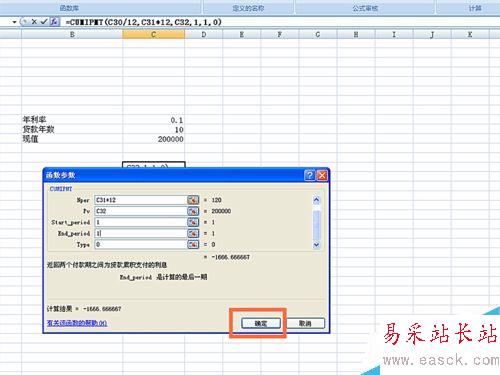The height and width of the screenshot is (375, 500).
Task: Click the 计算 ribbon group label
Action: (x=475, y=8)
